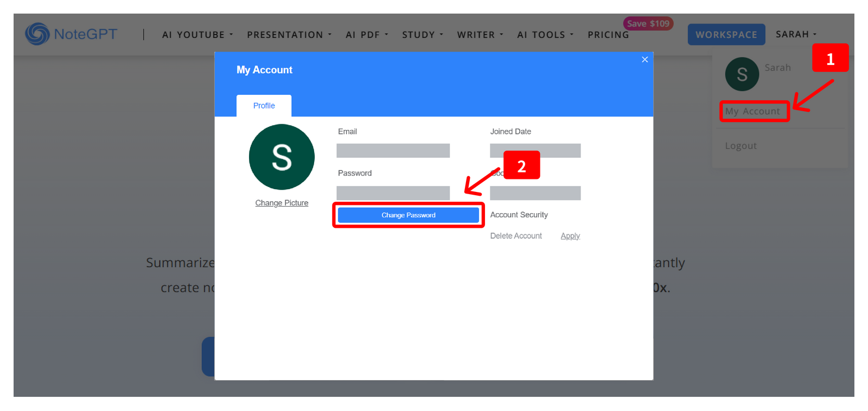Expand the AI YouTube menu
Image resolution: width=868 pixels, height=411 pixels.
[x=197, y=35]
